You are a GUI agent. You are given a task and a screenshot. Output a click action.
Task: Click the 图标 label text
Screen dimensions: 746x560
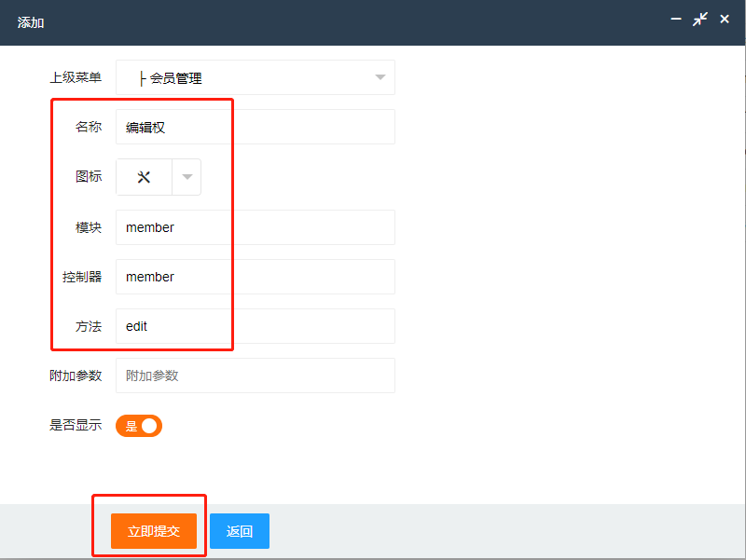pyautogui.click(x=89, y=177)
